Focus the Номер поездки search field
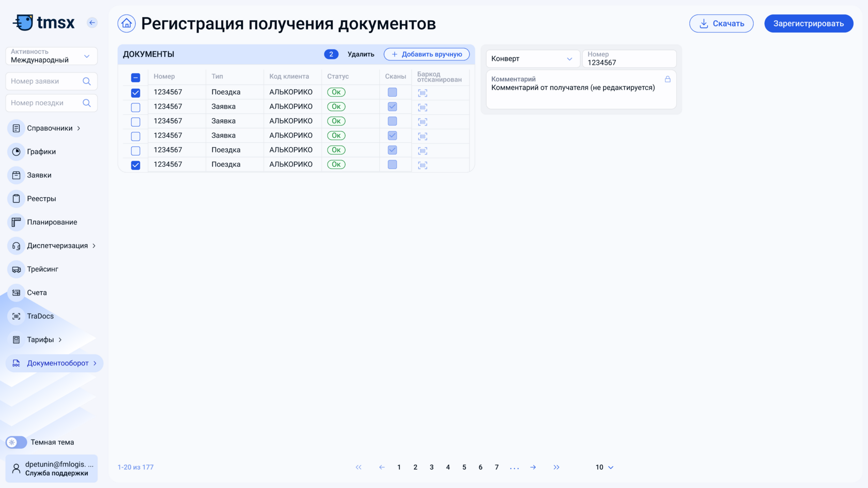 52,103
